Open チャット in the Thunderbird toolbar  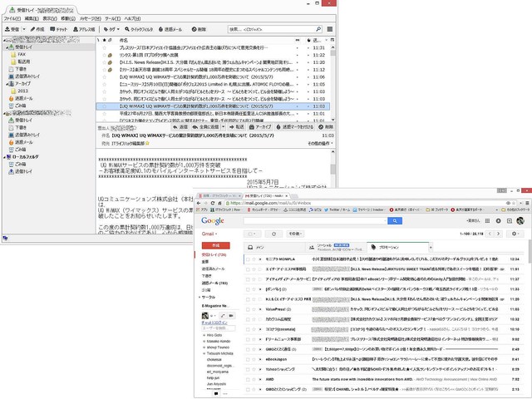(x=58, y=29)
